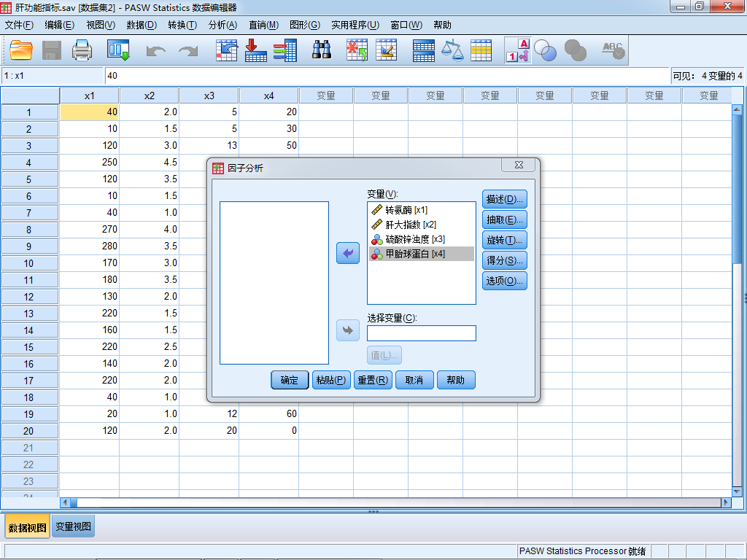Click the x2 column header
Screen dimensions: 747x560
[150, 96]
